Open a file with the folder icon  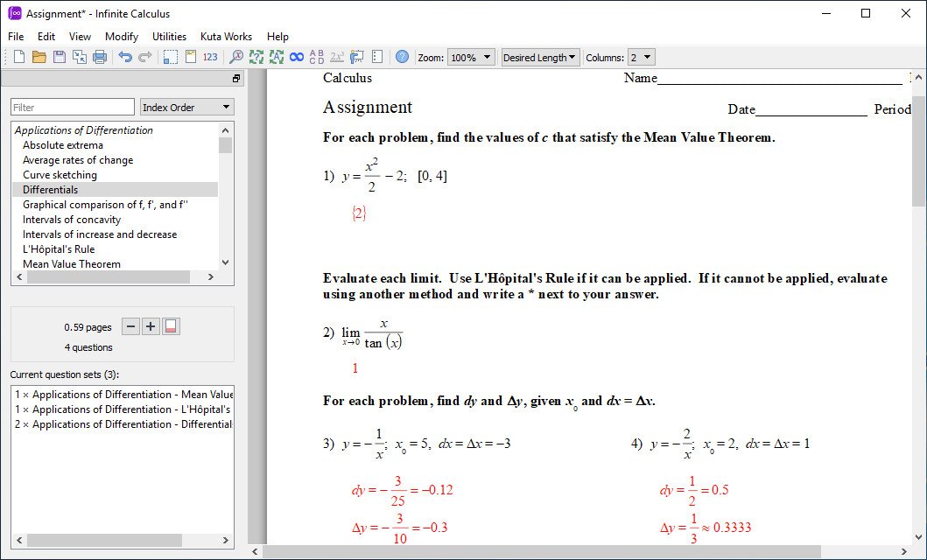39,57
